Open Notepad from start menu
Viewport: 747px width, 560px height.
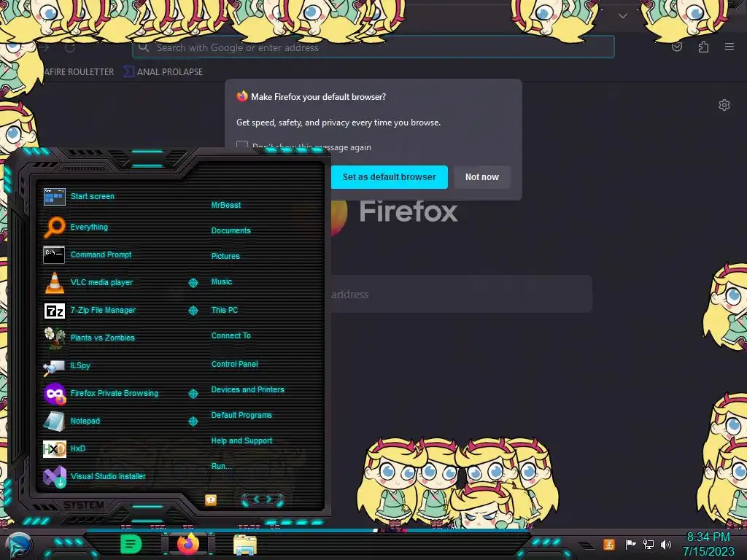(x=72, y=421)
